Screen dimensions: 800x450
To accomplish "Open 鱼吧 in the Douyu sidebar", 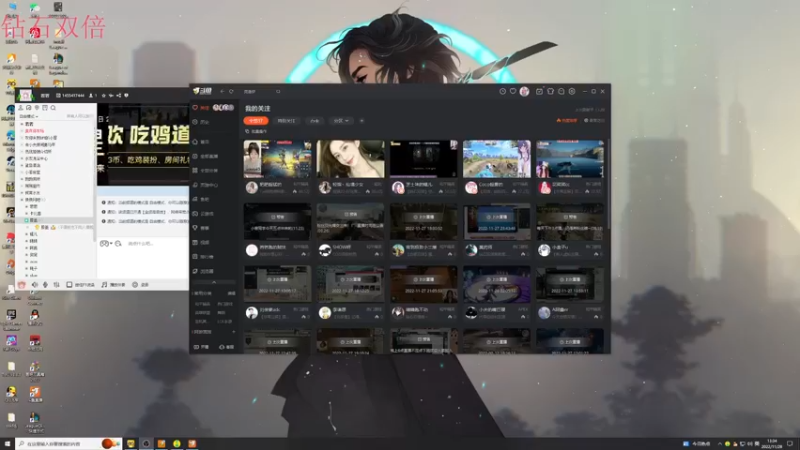I will [201, 199].
